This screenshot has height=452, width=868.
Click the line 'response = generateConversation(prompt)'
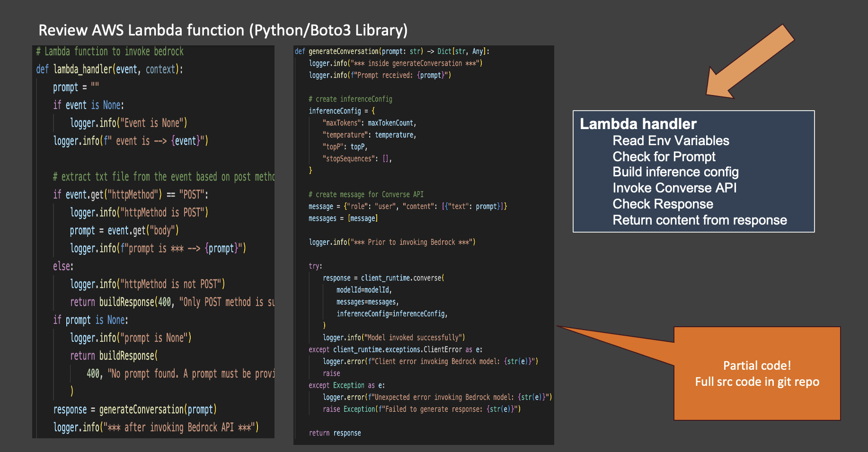(135, 409)
